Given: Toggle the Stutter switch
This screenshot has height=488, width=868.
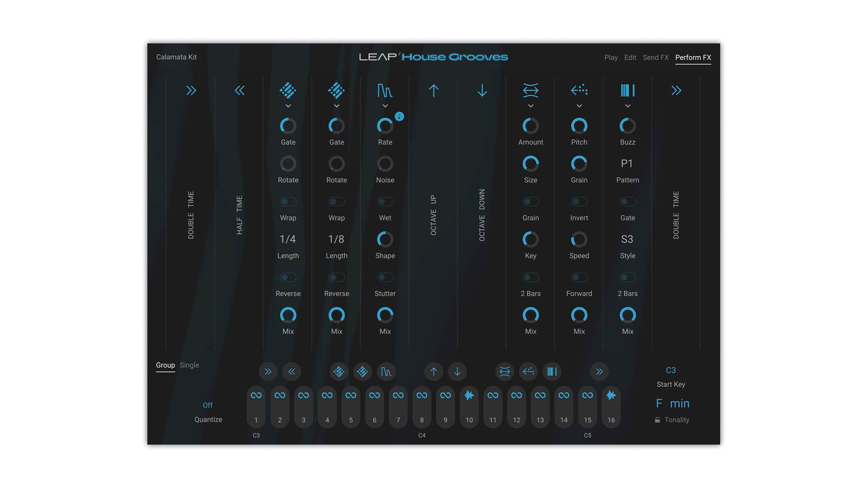Looking at the screenshot, I should pyautogui.click(x=385, y=277).
